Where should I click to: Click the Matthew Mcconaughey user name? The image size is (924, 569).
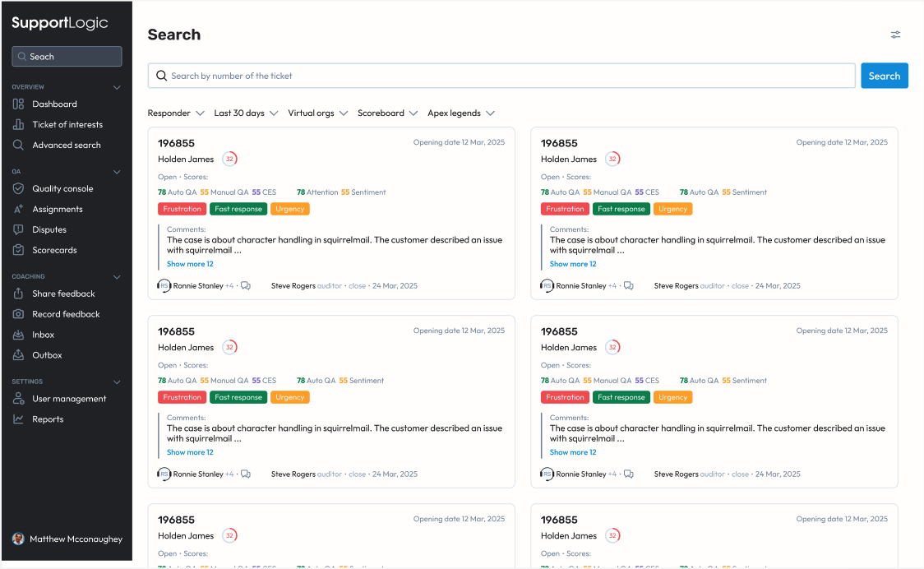click(76, 539)
